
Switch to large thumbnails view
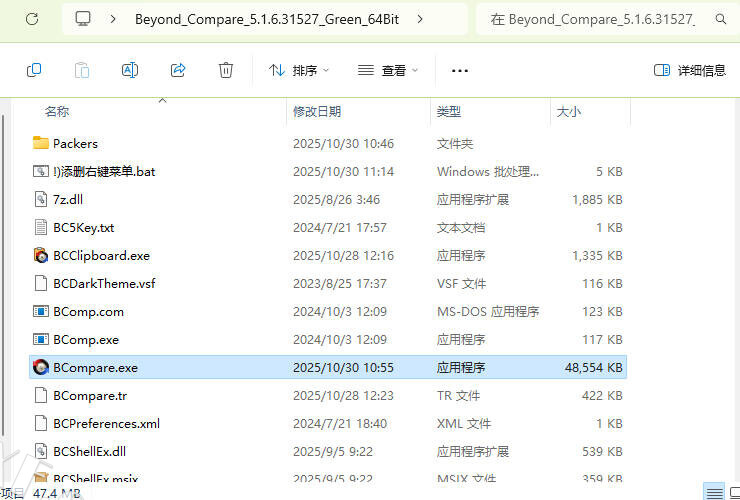click(x=733, y=491)
